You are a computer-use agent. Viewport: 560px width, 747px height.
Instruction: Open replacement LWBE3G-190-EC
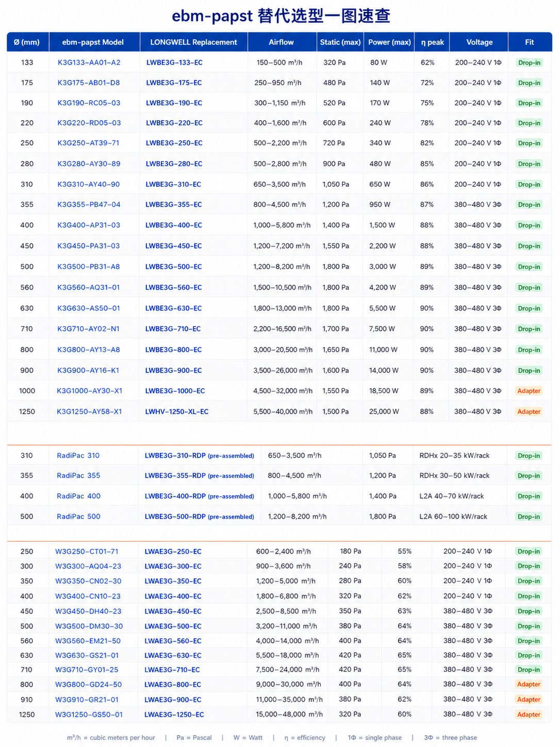[x=174, y=103]
